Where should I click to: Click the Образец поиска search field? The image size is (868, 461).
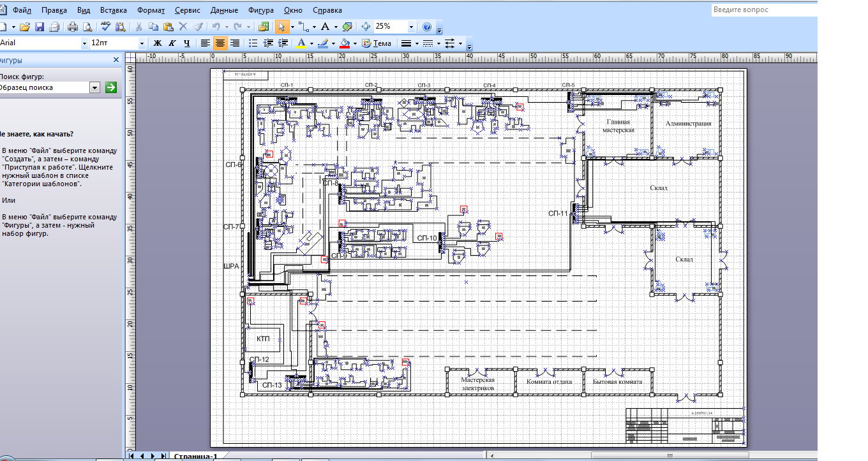pos(43,87)
